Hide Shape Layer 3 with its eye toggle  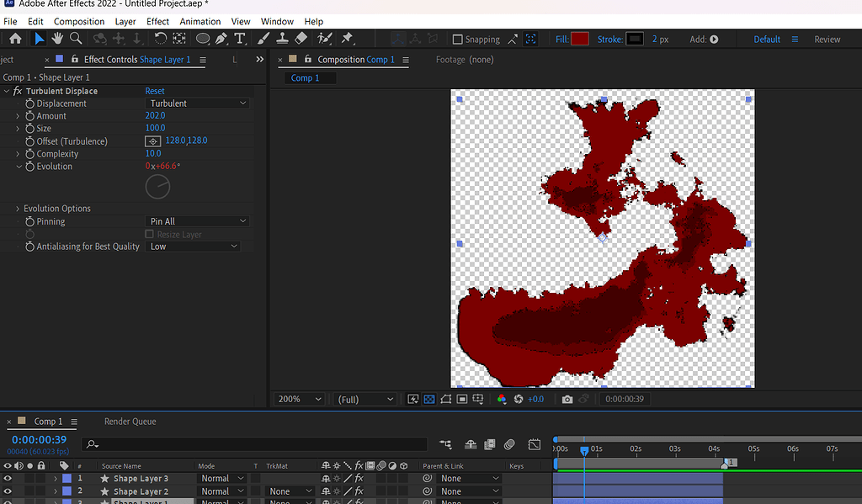coord(7,478)
